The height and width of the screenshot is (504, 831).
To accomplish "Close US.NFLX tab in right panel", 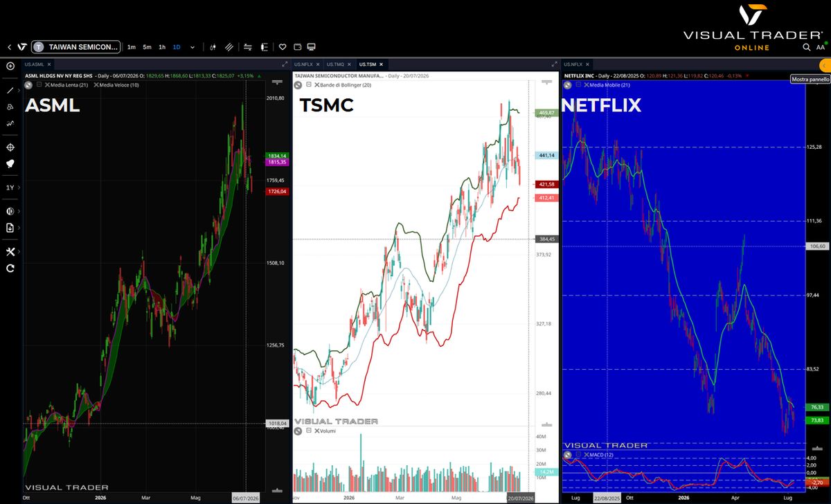I will pos(588,64).
